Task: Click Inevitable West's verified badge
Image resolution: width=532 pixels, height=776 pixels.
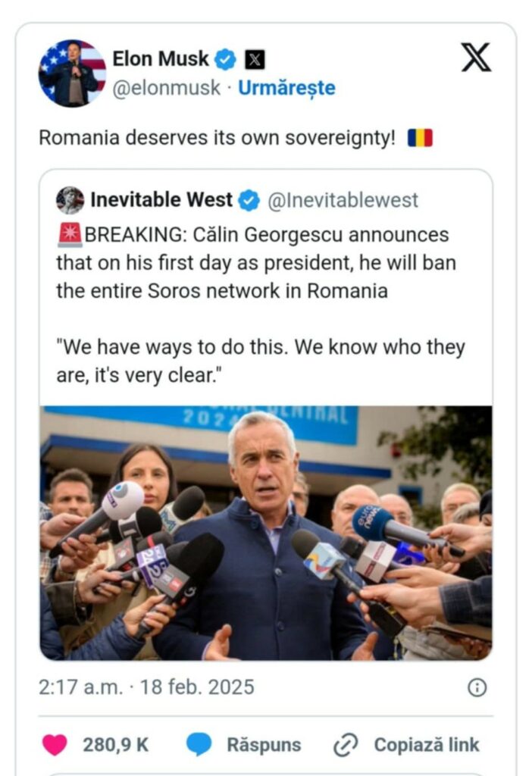Action: tap(249, 200)
